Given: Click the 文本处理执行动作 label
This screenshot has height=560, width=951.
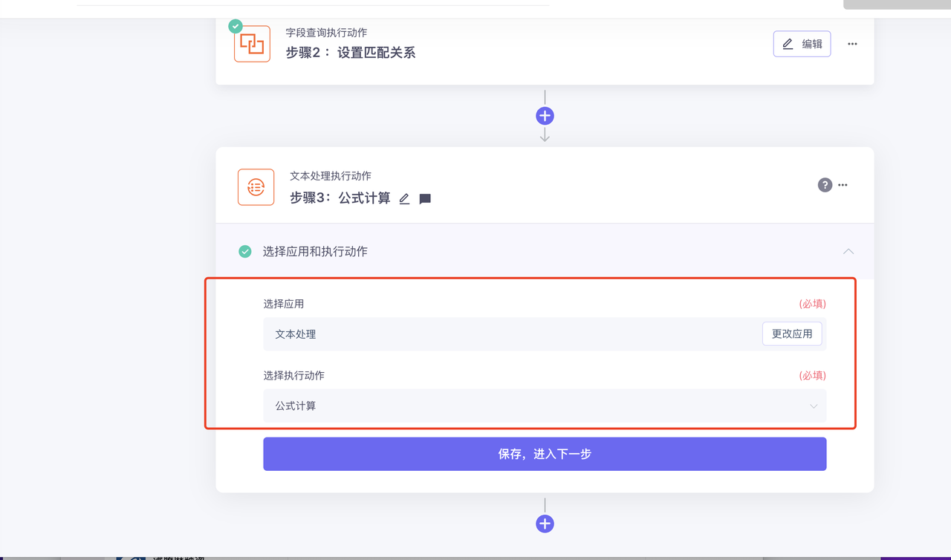Looking at the screenshot, I should tap(331, 176).
